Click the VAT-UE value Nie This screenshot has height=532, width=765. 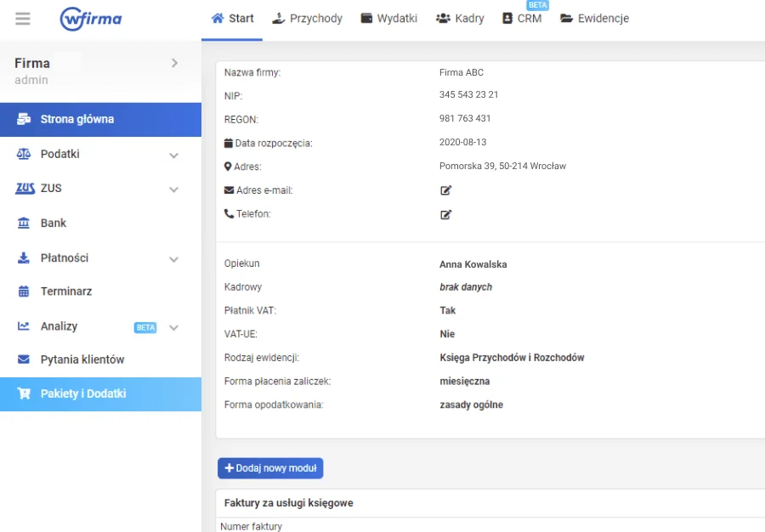447,334
